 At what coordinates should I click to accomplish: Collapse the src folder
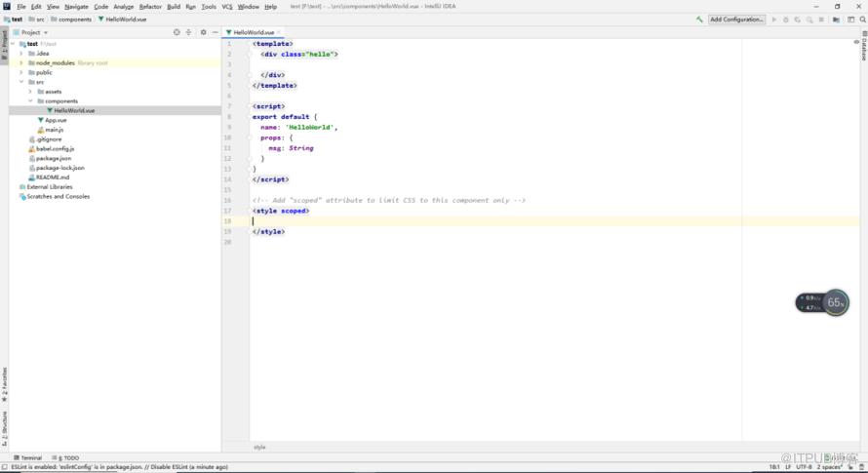pos(21,82)
